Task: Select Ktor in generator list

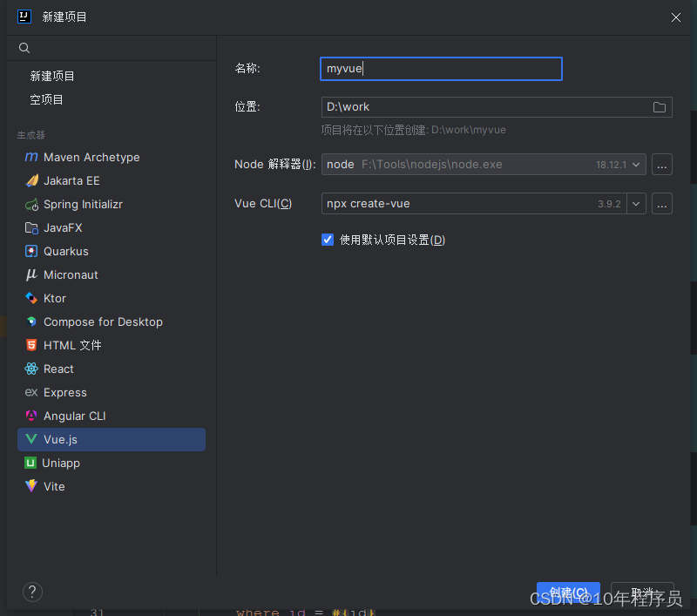Action: tap(112, 298)
